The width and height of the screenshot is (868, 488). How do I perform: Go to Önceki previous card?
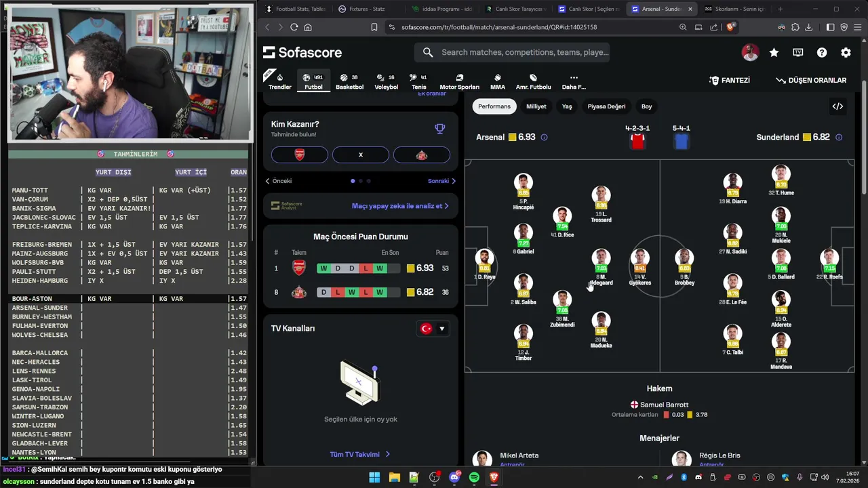point(279,181)
